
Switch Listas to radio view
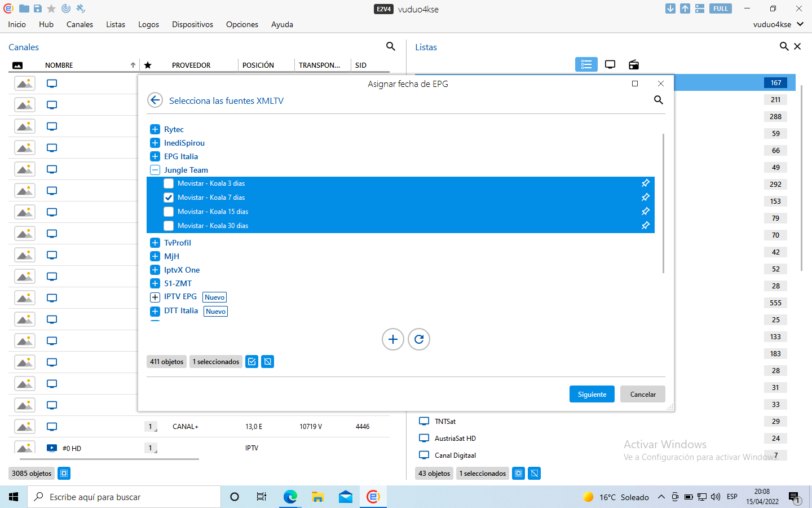pyautogui.click(x=634, y=64)
